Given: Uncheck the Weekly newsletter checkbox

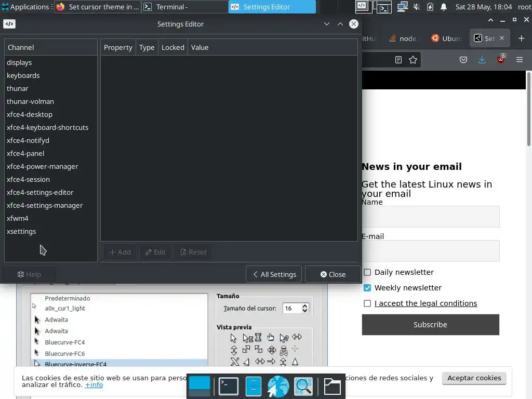Looking at the screenshot, I should click(x=367, y=288).
